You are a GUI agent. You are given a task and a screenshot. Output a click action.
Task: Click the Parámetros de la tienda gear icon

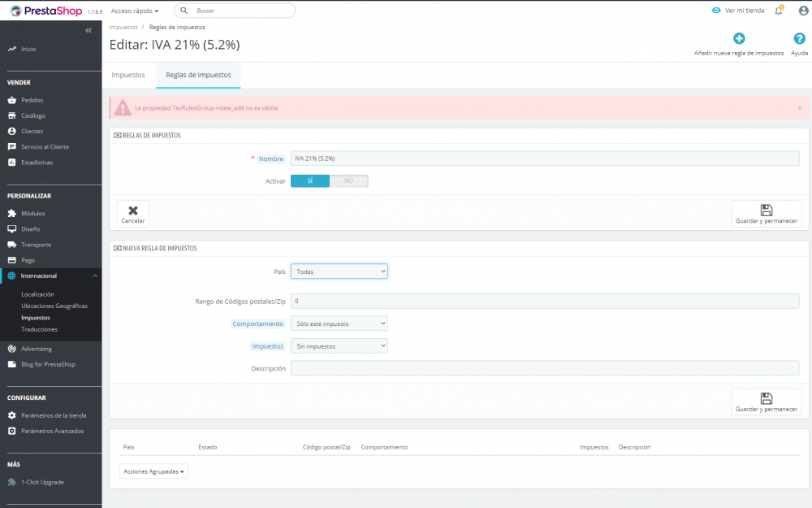tap(12, 415)
